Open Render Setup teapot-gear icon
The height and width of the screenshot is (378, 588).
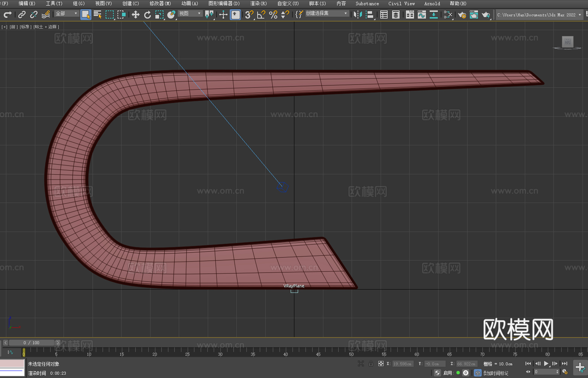(462, 14)
